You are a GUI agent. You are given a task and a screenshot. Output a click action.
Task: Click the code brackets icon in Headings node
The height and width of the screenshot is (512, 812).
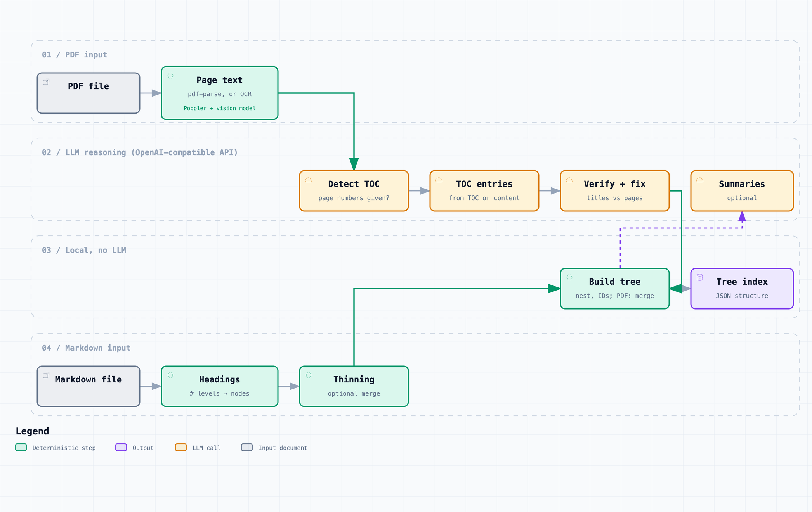coord(170,375)
